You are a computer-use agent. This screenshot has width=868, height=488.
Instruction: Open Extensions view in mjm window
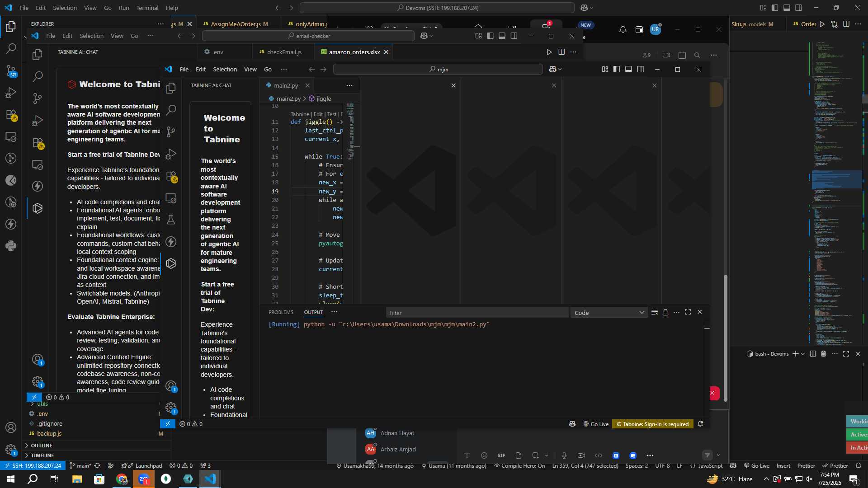(x=171, y=176)
